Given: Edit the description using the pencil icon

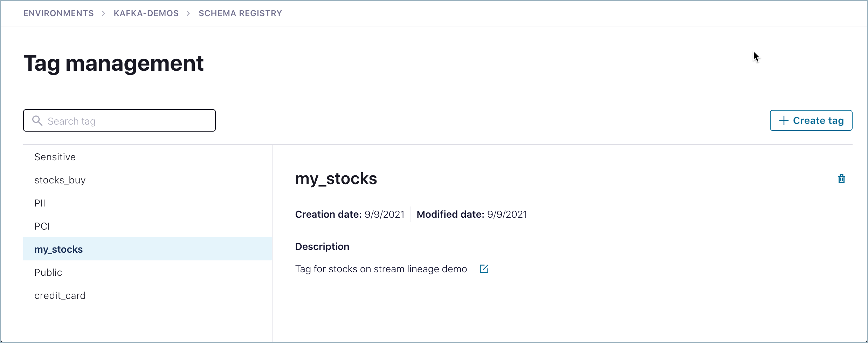Looking at the screenshot, I should tap(484, 269).
